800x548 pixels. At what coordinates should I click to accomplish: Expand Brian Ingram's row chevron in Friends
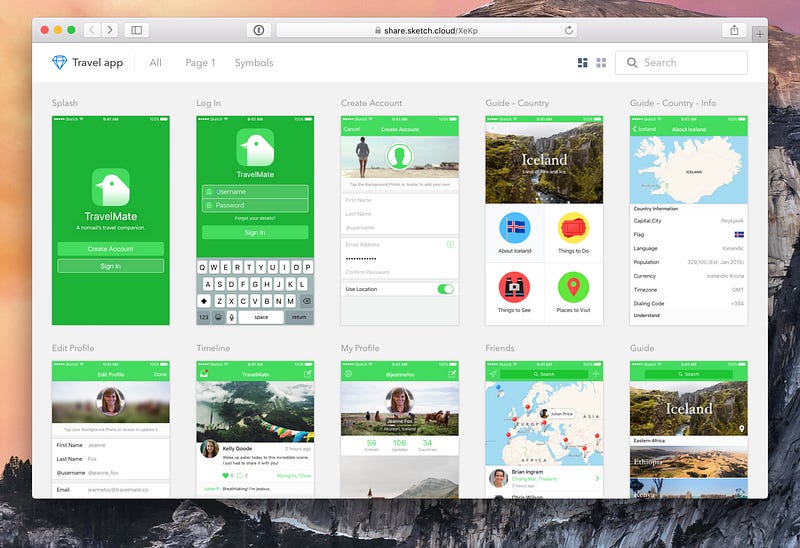tap(597, 479)
